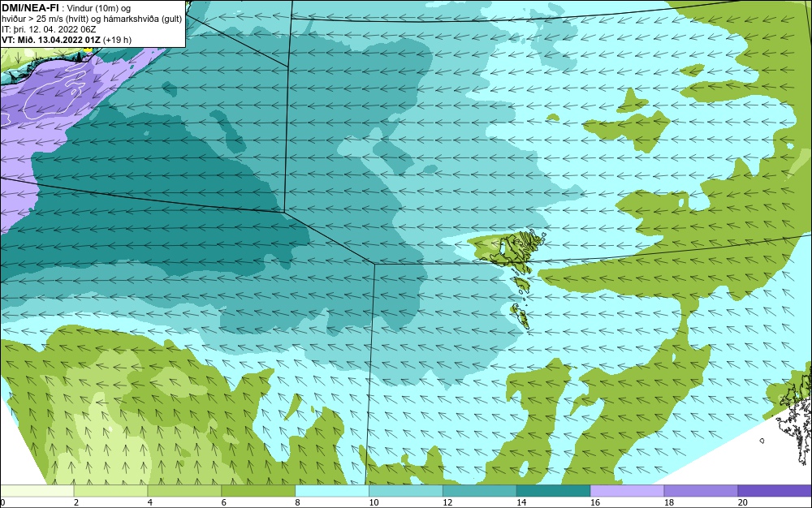The width and height of the screenshot is (812, 508).
Task: Click the 8–10 m/s pale cyan legend swatch
Action: coord(332,491)
